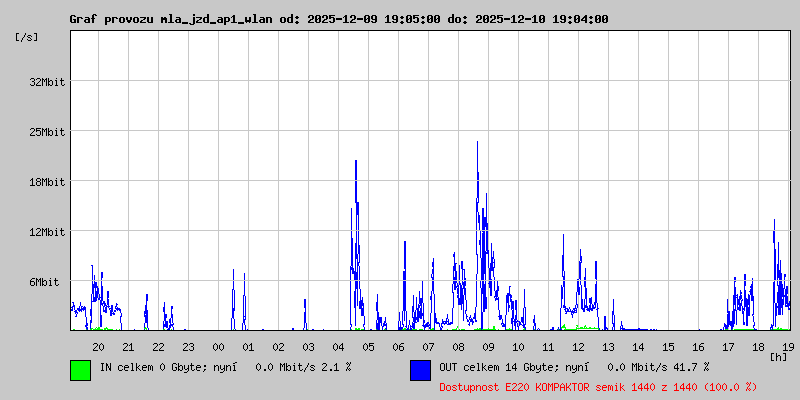The width and height of the screenshot is (800, 400).
Task: Click hour label 13 on x-axis
Action: coord(608,347)
